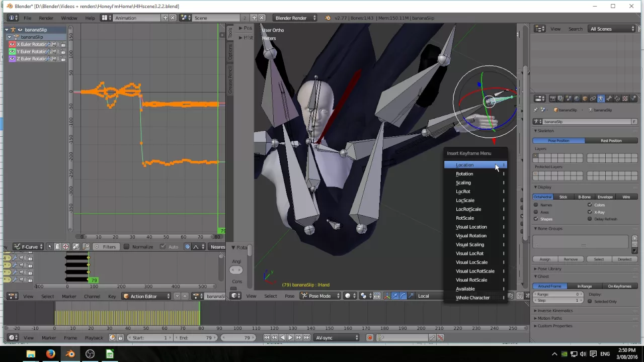
Task: Jump to the start frame of timeline
Action: click(x=267, y=338)
